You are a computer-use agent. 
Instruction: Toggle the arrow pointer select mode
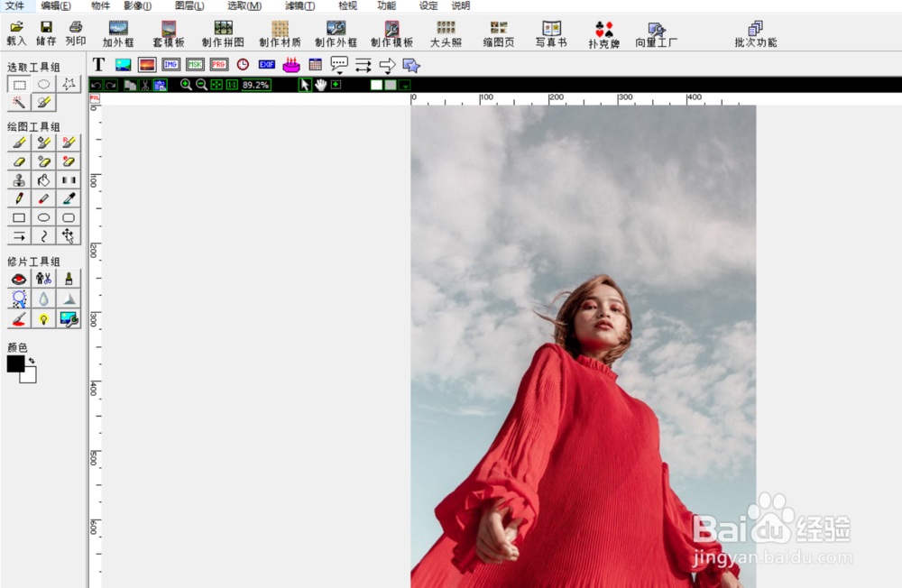tap(305, 85)
